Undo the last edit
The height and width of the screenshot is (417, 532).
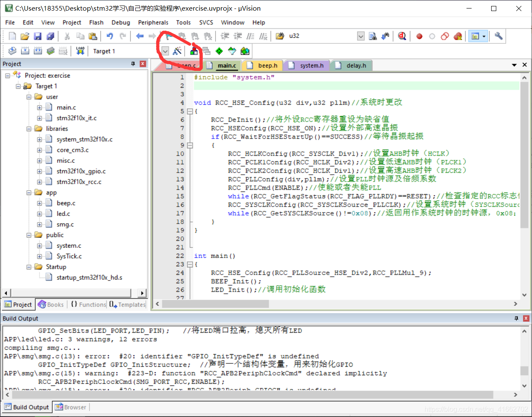coord(110,36)
